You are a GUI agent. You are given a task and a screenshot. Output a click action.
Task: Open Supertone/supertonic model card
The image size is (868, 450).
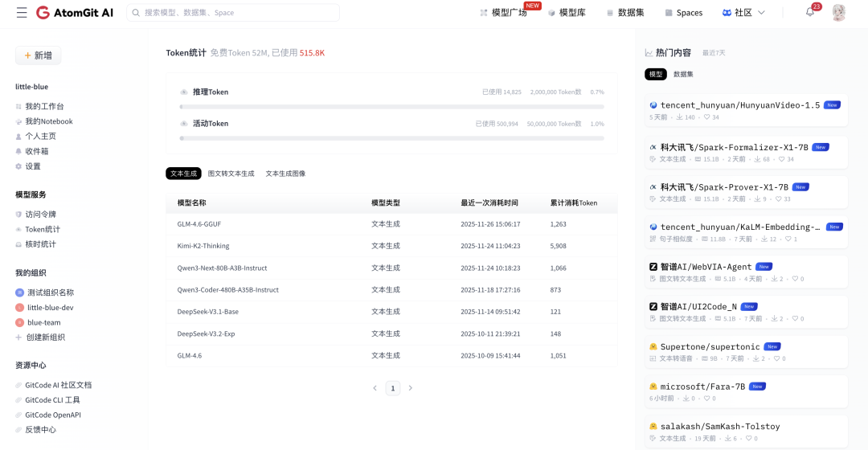tap(746, 351)
